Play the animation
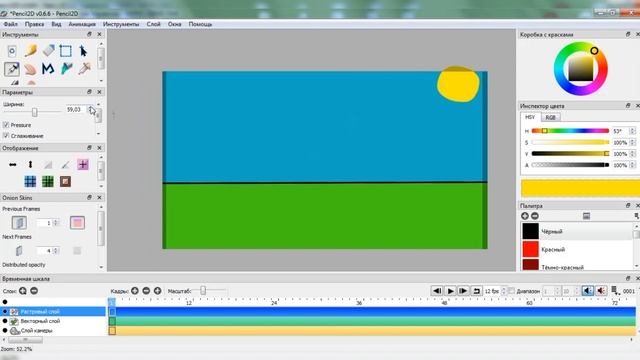 450,291
